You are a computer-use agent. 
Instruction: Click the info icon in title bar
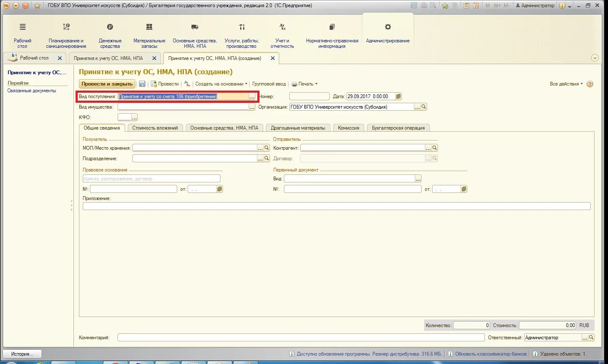click(563, 5)
